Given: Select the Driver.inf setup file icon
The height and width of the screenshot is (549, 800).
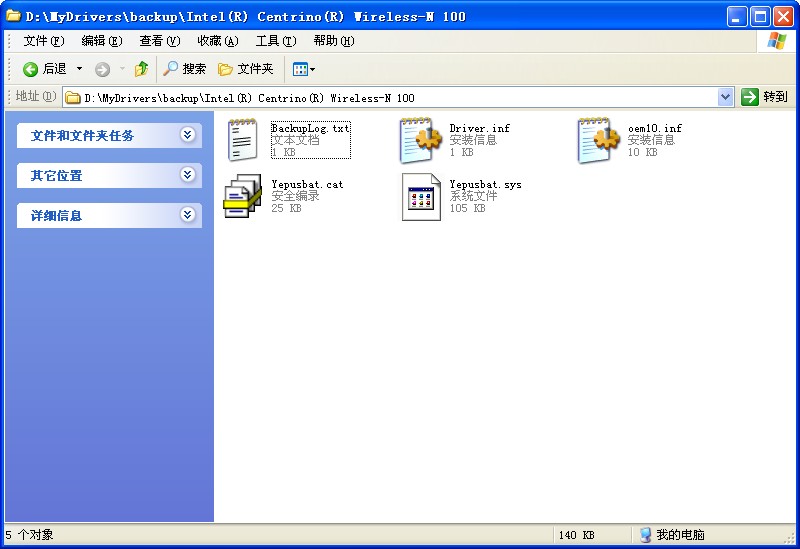Looking at the screenshot, I should [421, 140].
